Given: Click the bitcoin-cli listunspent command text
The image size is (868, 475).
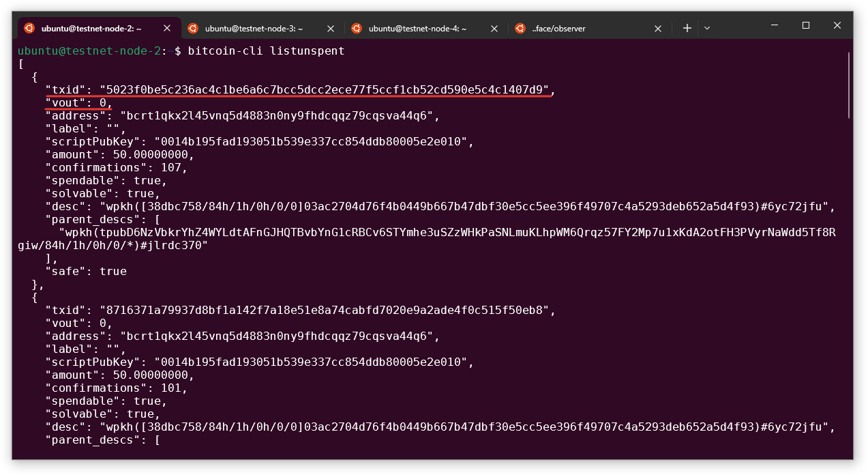Looking at the screenshot, I should coord(266,51).
